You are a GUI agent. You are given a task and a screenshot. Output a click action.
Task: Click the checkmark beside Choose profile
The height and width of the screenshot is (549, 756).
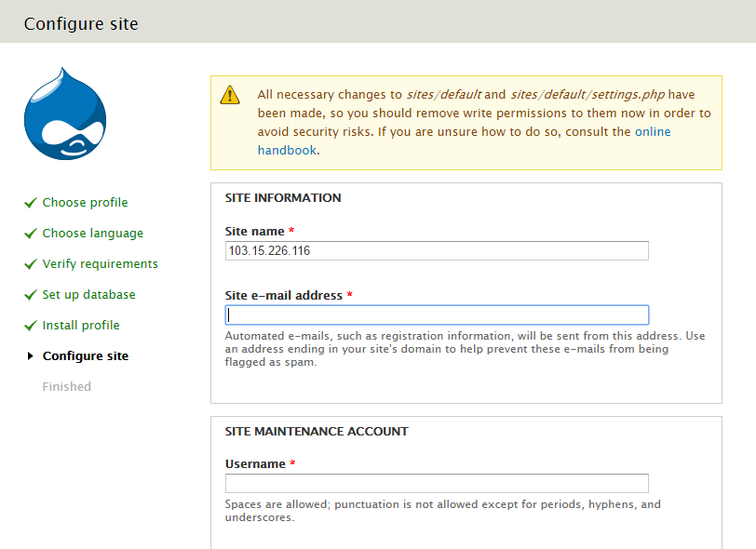31,203
